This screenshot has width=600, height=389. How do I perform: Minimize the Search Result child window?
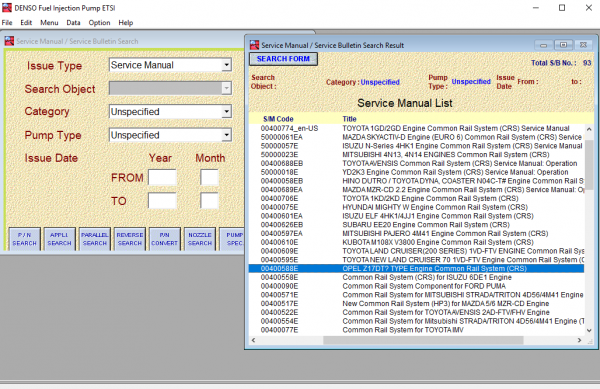tap(543, 45)
